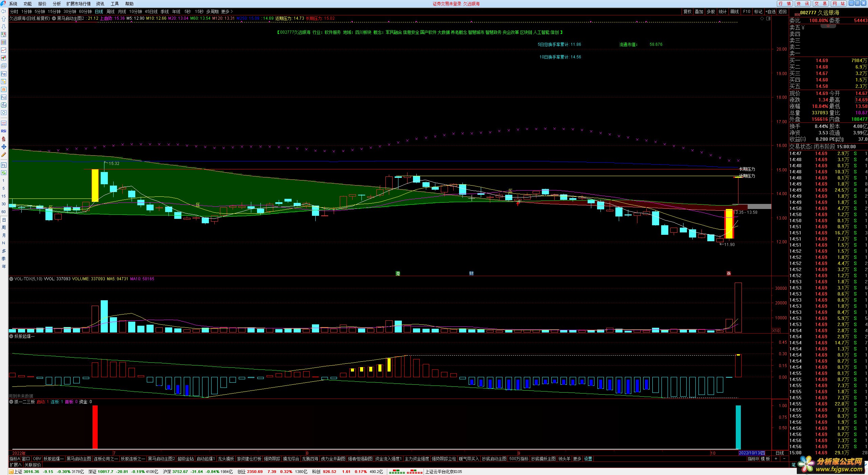Click the up arrow icon in left sidebar
Screen dimensions: 868x475
pos(4,19)
